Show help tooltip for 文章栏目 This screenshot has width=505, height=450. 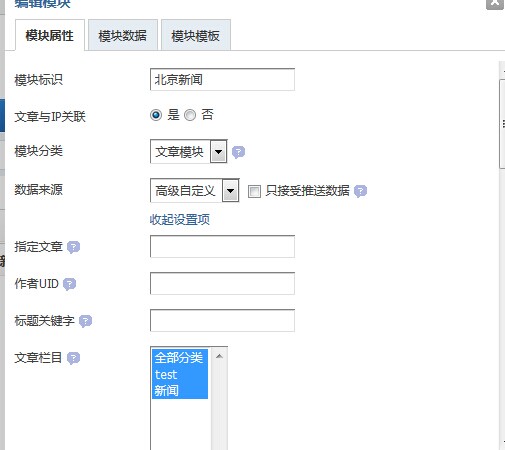click(x=73, y=358)
